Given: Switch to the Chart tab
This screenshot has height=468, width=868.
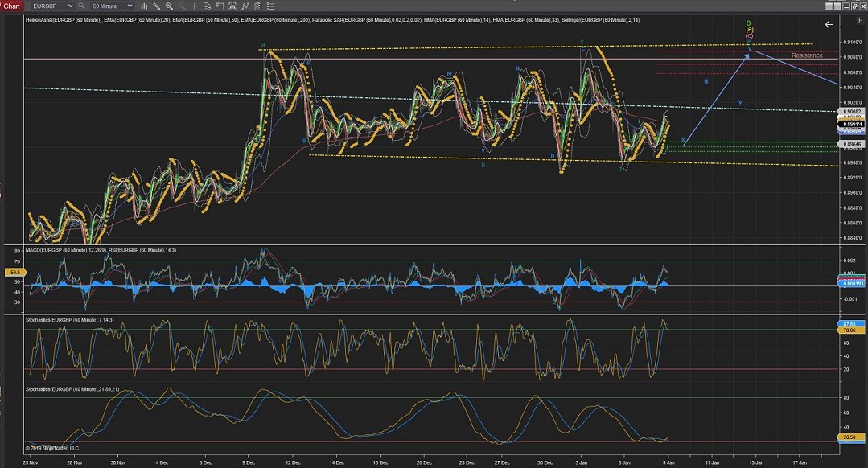Looking at the screenshot, I should [11, 6].
